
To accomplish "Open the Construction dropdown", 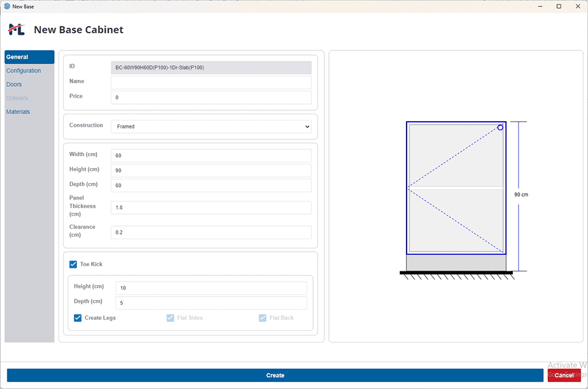I will pyautogui.click(x=211, y=126).
